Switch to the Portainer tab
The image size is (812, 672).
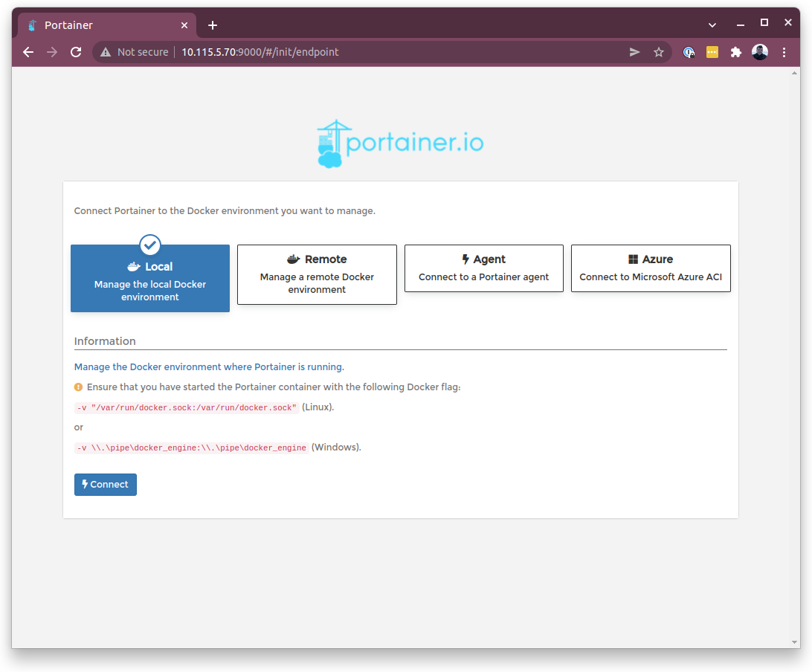click(104, 25)
